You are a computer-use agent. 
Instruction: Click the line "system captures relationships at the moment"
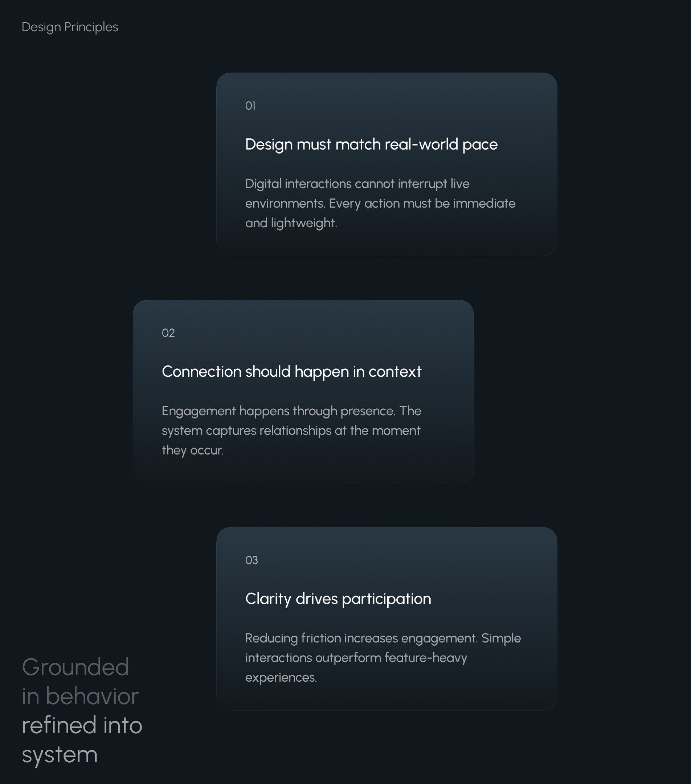291,430
